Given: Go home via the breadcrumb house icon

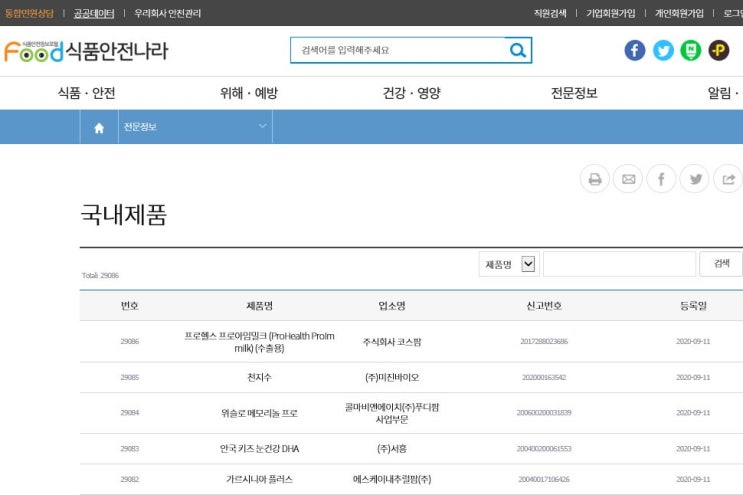Looking at the screenshot, I should point(99,127).
